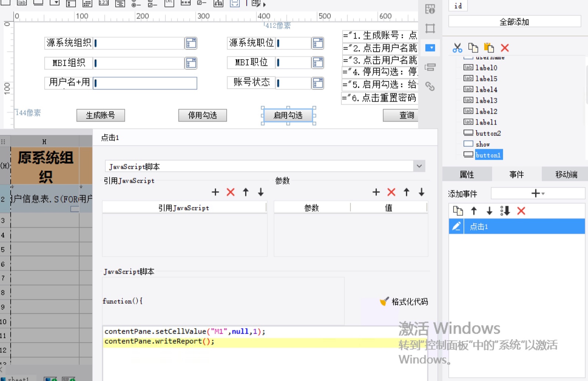588x381 pixels.
Task: Remove the referenced JavaScript with the red X
Action: (230, 192)
